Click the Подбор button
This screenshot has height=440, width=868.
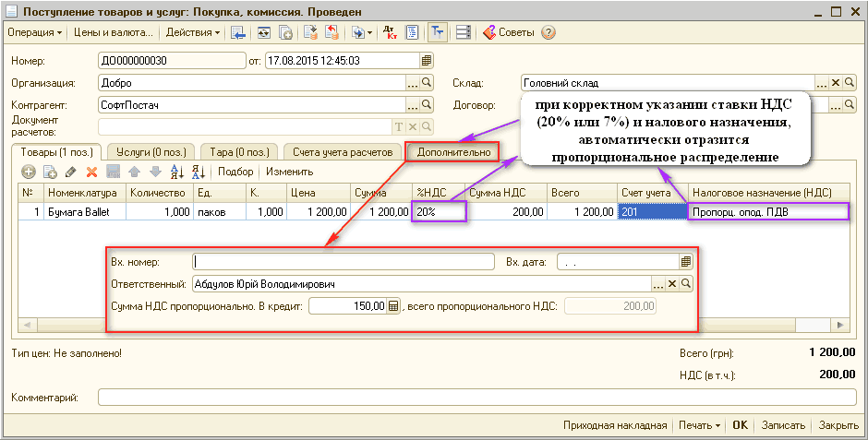tap(235, 172)
